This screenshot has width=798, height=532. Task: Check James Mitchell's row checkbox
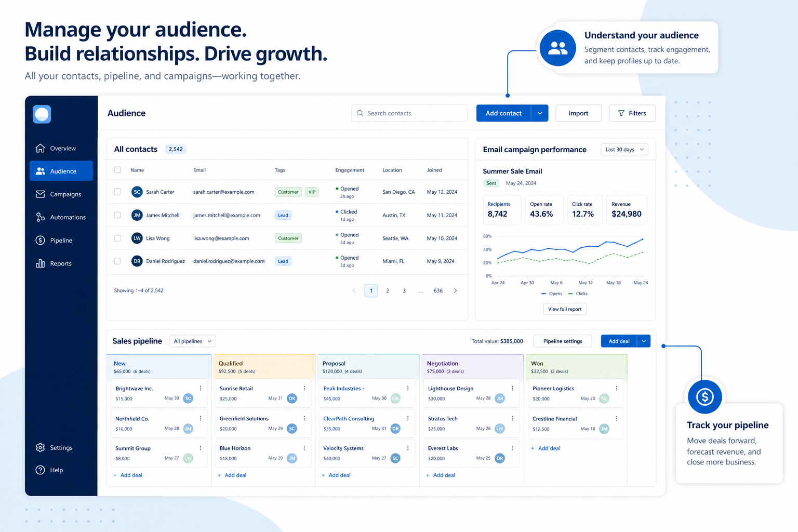[x=117, y=215]
